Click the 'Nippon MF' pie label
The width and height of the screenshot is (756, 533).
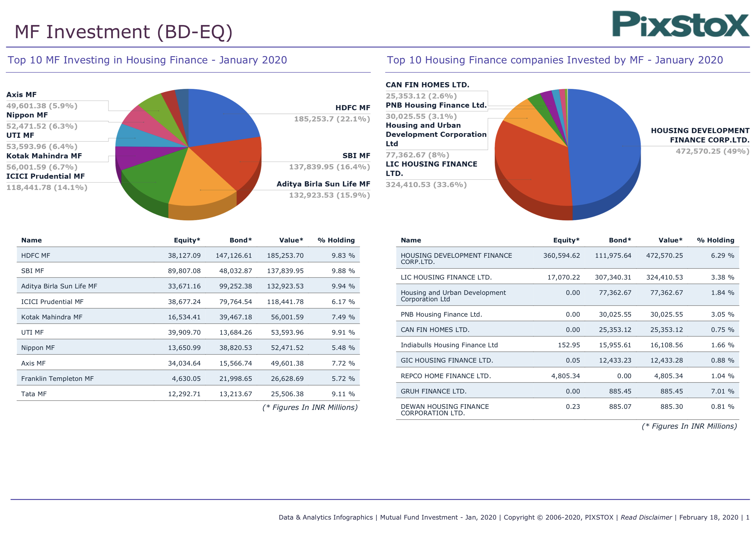click(27, 115)
